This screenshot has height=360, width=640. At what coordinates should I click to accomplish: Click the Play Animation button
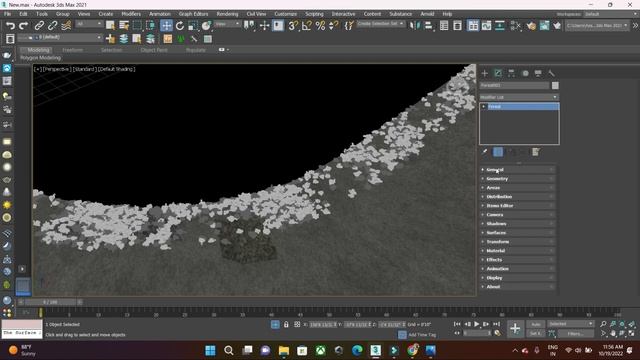pos(476,324)
